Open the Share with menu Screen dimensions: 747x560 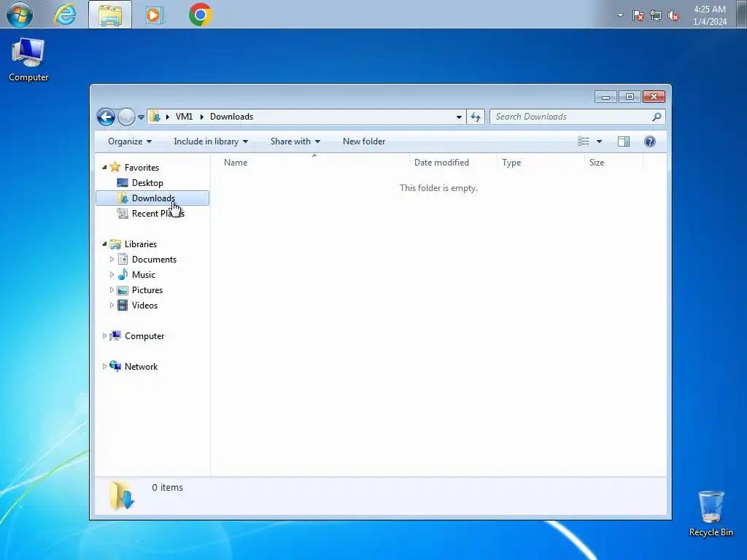[295, 141]
